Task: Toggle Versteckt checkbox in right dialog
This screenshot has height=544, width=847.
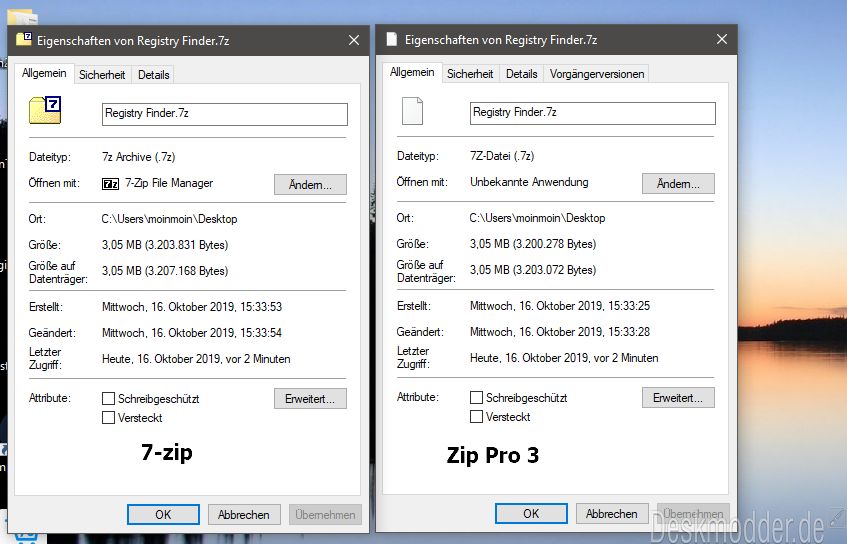Action: coord(476,417)
